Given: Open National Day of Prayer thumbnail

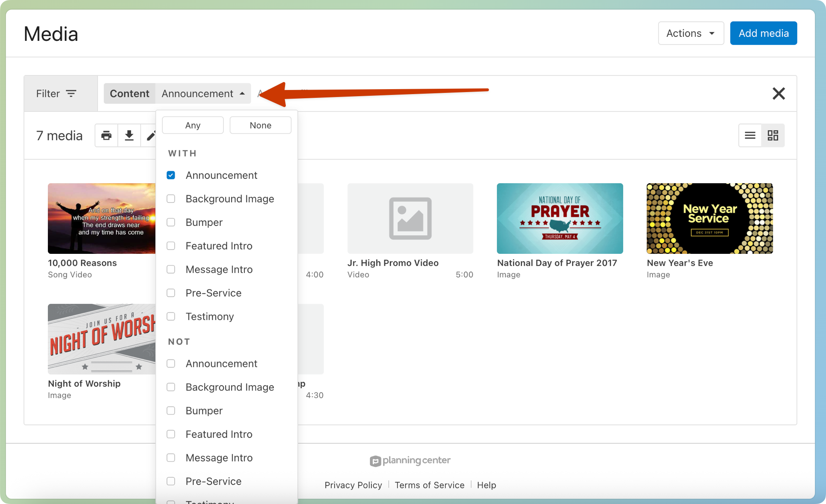Looking at the screenshot, I should (560, 218).
